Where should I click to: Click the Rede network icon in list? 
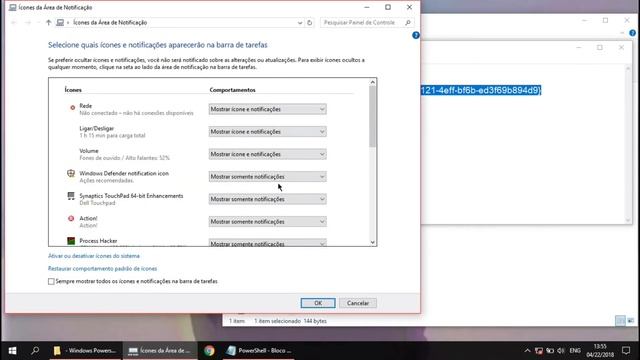pyautogui.click(x=72, y=108)
